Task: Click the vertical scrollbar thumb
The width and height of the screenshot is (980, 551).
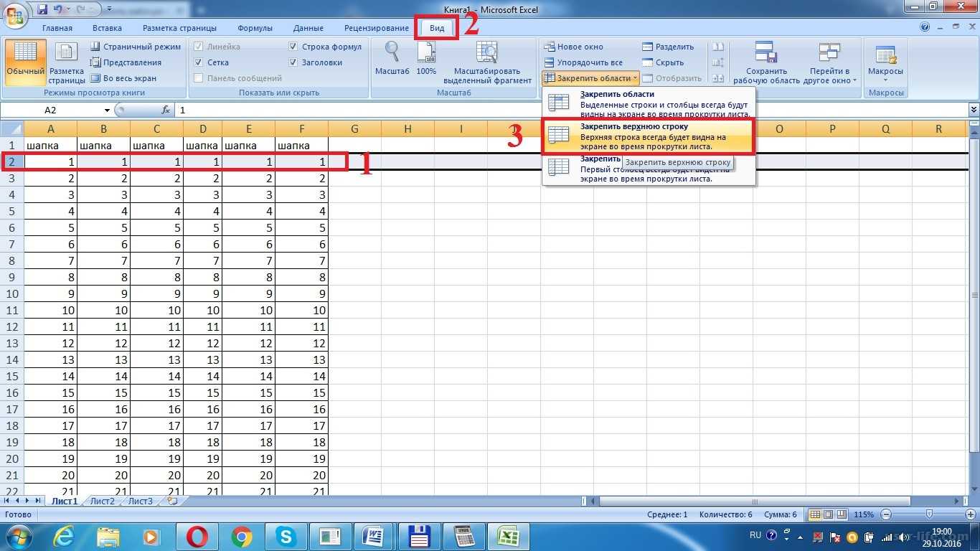Action: 974,294
